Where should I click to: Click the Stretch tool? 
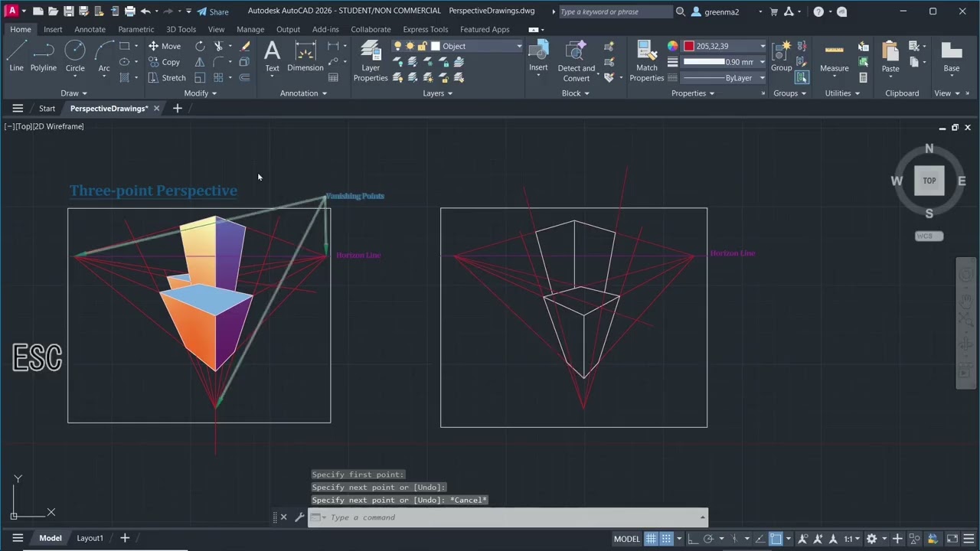click(x=167, y=77)
